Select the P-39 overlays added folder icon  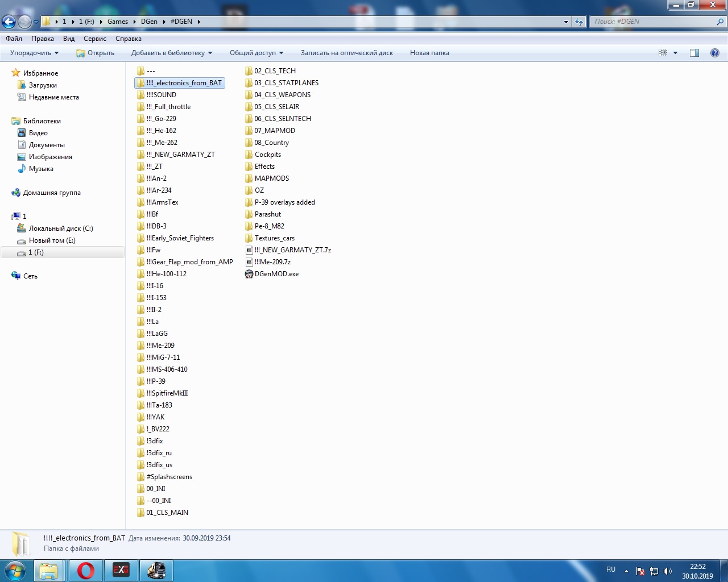tap(249, 202)
